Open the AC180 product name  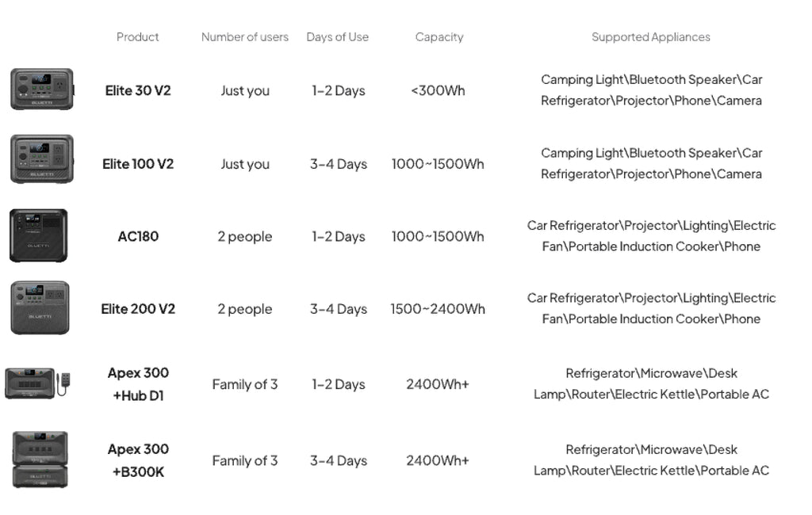point(138,236)
